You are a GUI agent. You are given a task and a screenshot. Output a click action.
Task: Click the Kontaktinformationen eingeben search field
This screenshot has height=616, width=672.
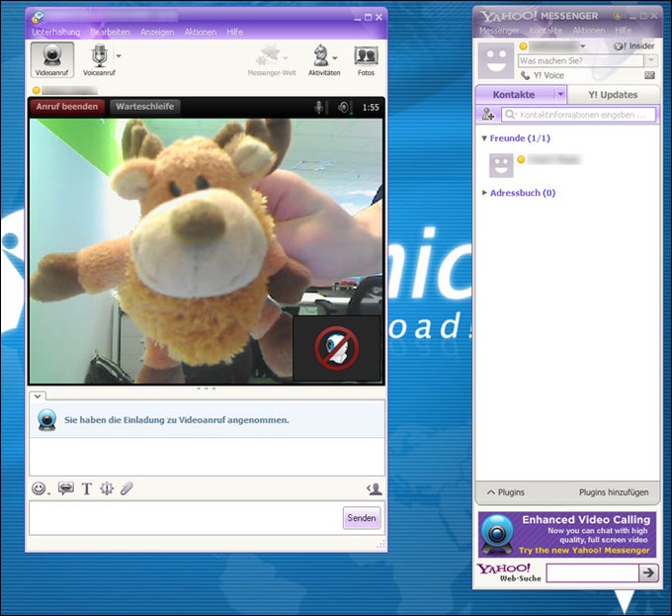coord(578,115)
